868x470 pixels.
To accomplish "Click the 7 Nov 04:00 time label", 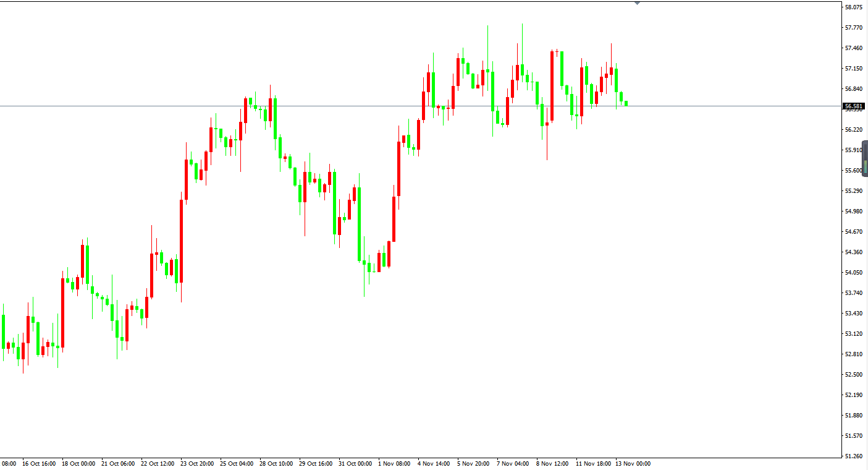I will [513, 463].
